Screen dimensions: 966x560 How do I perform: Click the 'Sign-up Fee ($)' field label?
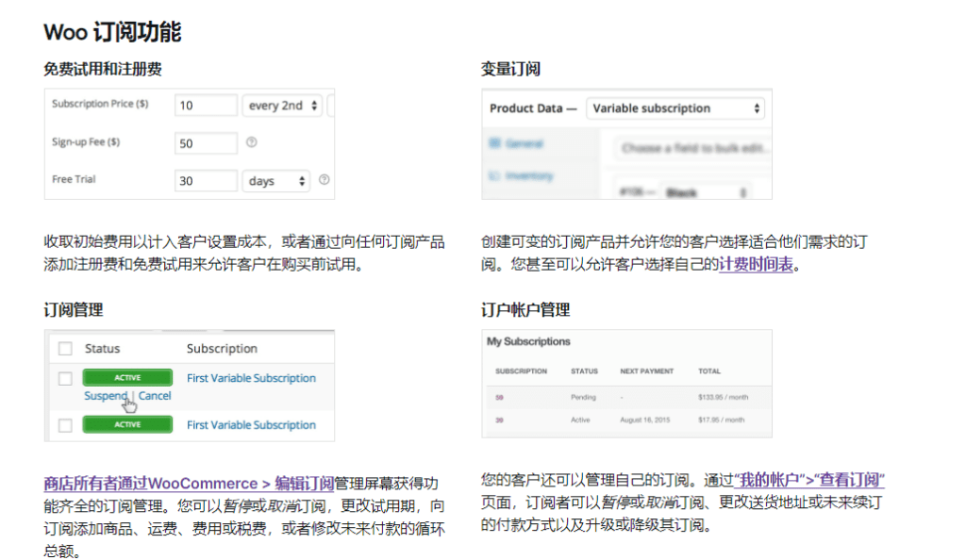coord(86,141)
